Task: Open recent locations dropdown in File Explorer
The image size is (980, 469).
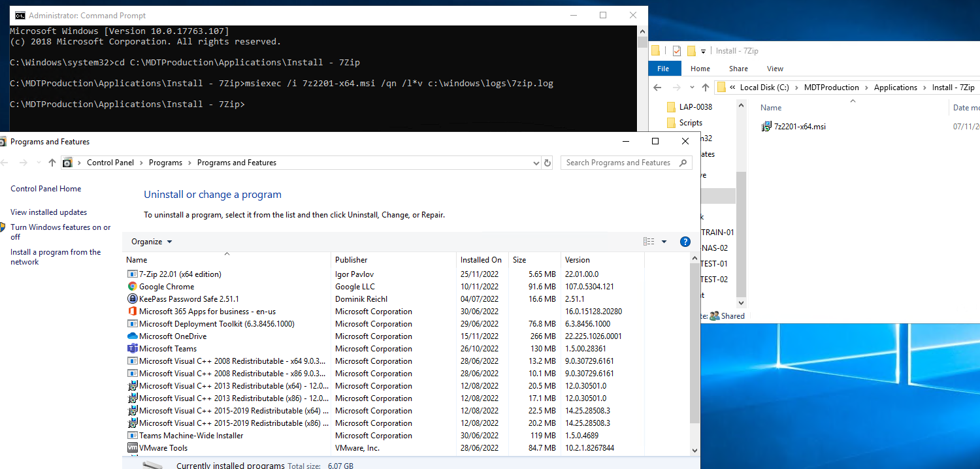Action: click(x=691, y=88)
